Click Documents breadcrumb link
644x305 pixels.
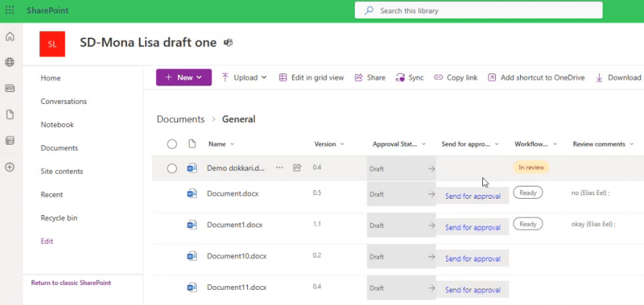[x=180, y=119]
